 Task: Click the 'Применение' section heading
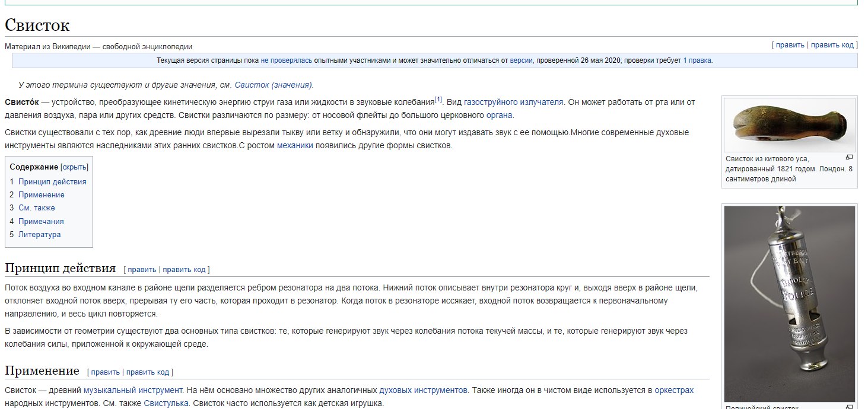42,371
